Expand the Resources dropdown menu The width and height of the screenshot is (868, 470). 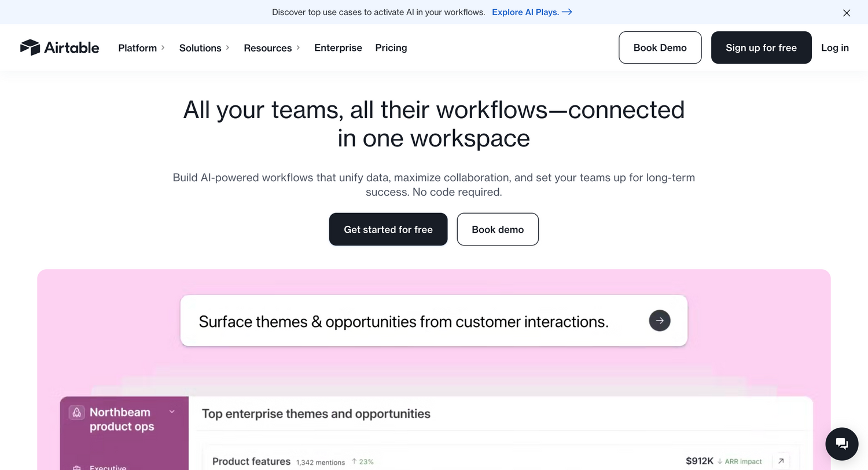[x=271, y=48]
